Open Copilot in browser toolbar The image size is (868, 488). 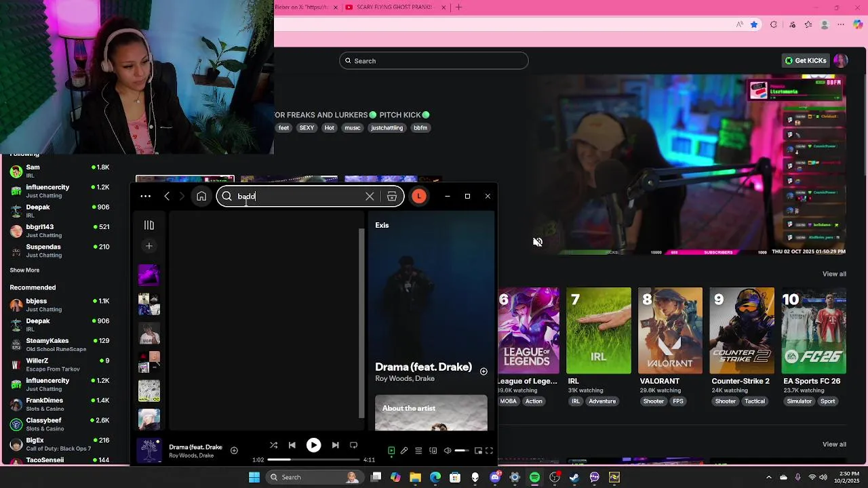pyautogui.click(x=859, y=25)
